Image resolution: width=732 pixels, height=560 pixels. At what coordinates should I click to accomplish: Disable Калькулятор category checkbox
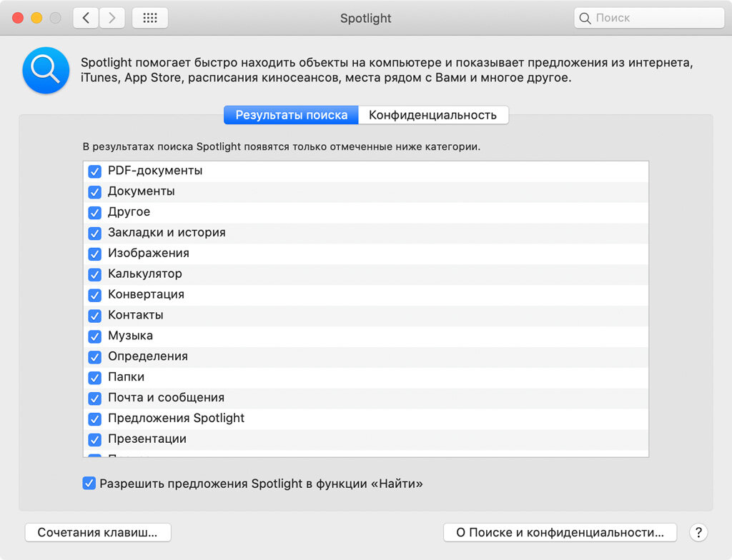click(95, 274)
